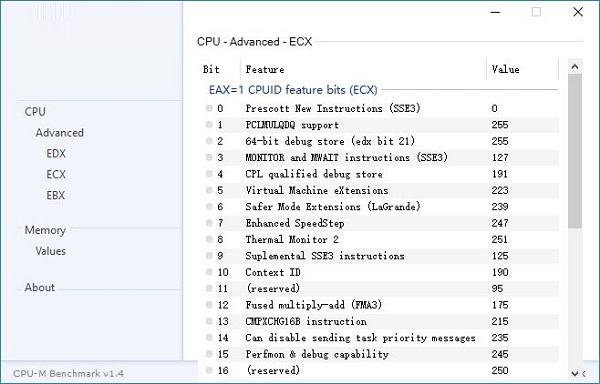This screenshot has width=600, height=384.
Task: Click the bullet icon beside Virtual Machine eXtensions
Action: click(209, 190)
